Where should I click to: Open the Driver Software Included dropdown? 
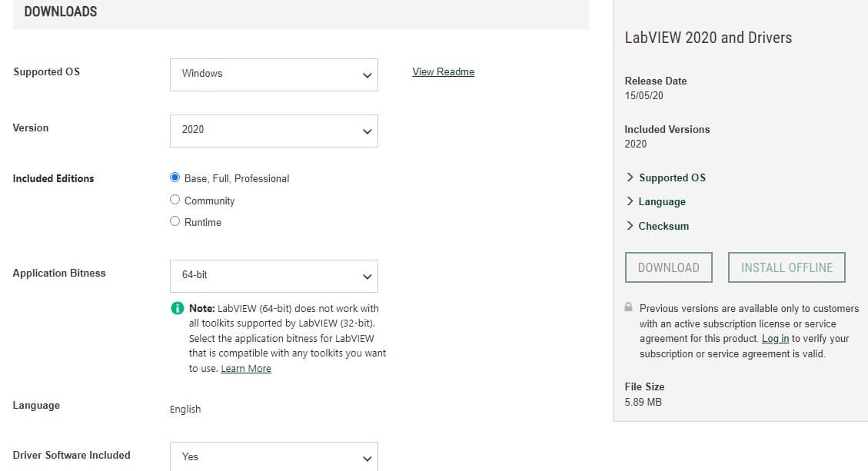click(274, 456)
